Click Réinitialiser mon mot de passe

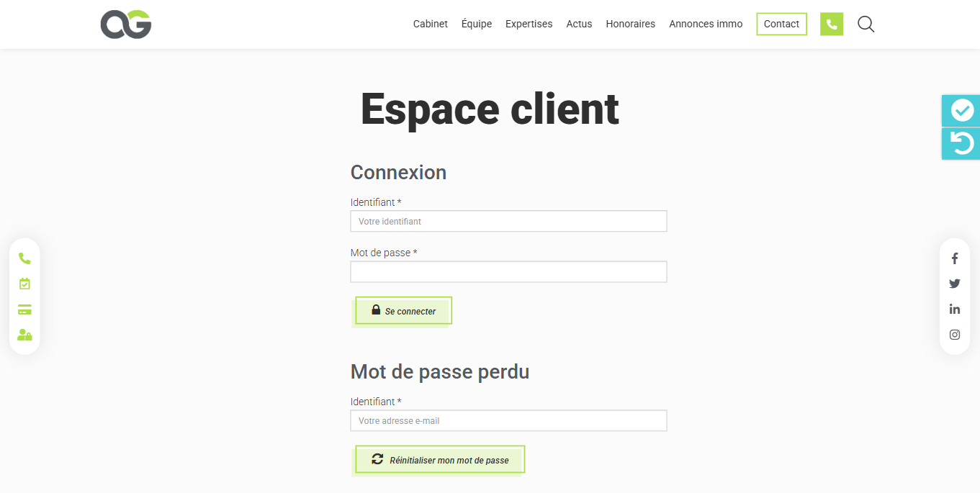pyautogui.click(x=440, y=460)
